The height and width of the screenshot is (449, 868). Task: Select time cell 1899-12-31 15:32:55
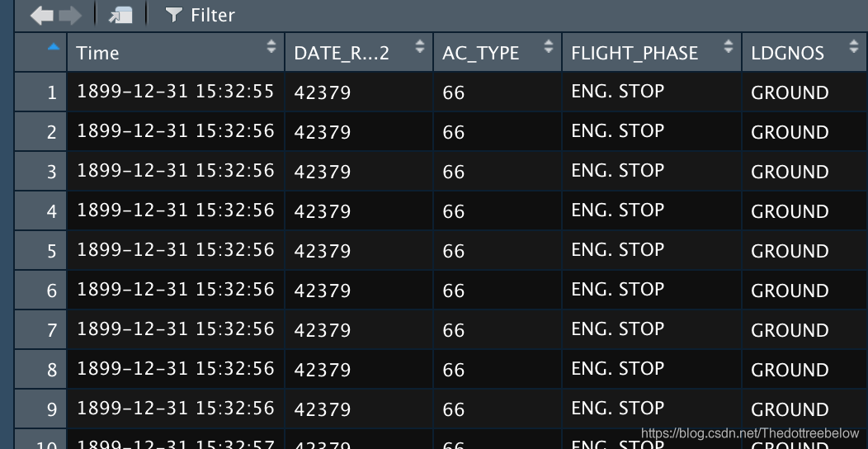(x=176, y=92)
